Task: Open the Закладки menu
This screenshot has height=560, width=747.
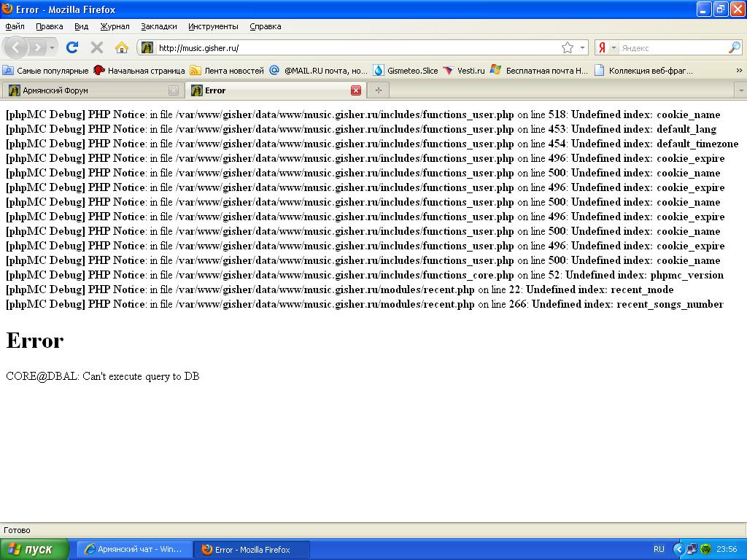Action: (158, 26)
